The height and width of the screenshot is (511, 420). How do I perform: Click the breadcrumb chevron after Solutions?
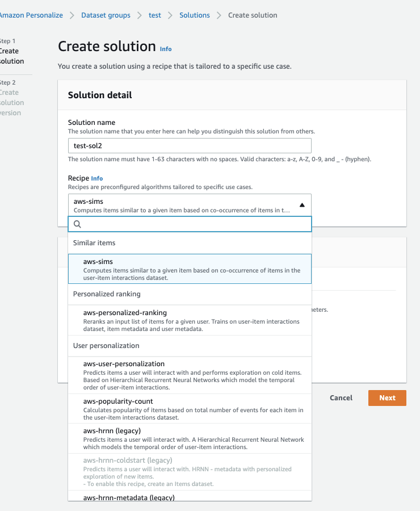[219, 15]
